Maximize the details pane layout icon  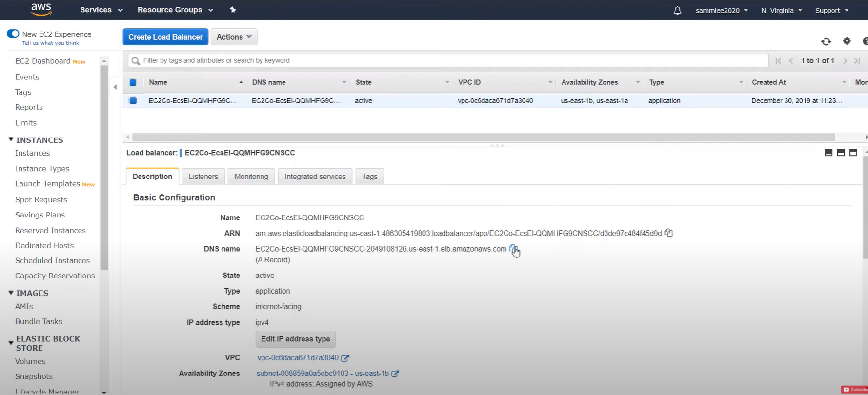coord(853,153)
